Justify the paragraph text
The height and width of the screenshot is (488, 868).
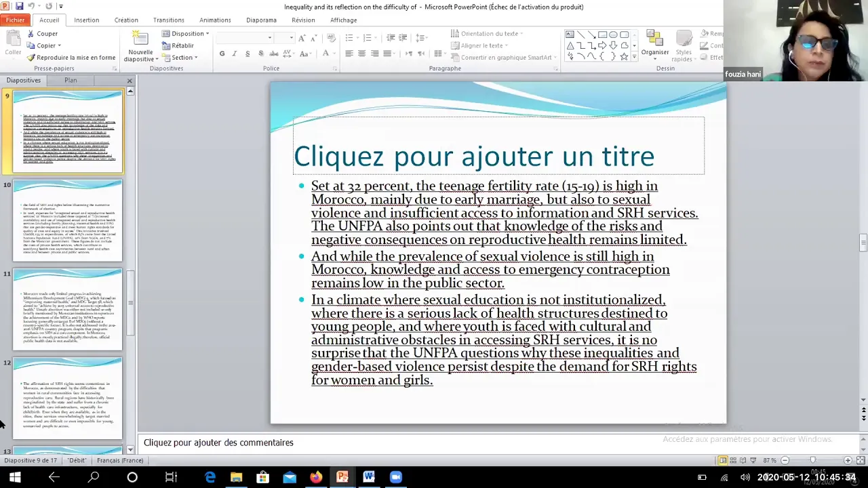387,54
